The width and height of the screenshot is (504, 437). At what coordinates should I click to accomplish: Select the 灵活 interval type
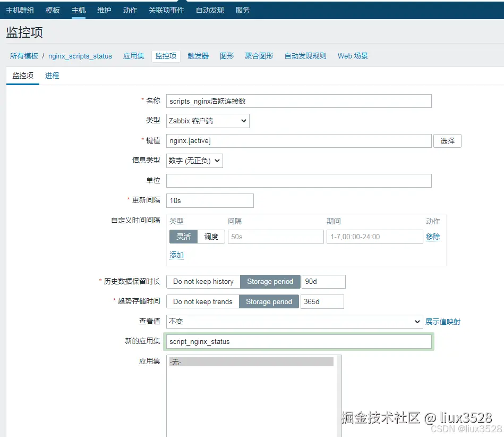click(x=183, y=237)
